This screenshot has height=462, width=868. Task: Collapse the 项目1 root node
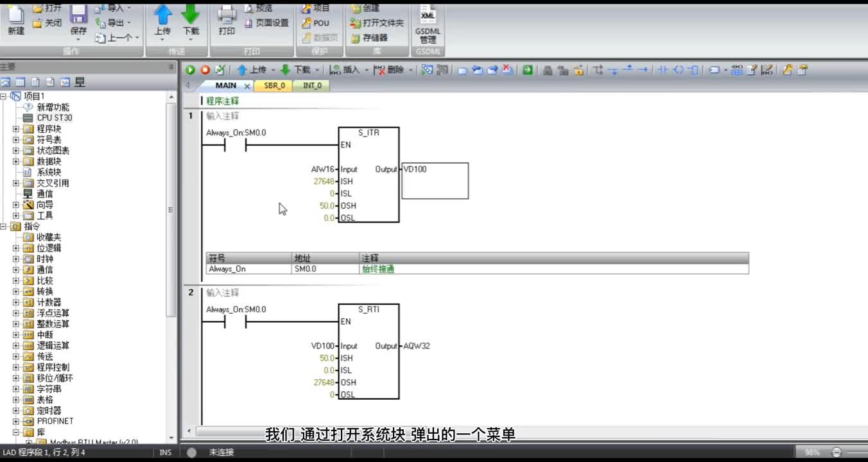4,96
